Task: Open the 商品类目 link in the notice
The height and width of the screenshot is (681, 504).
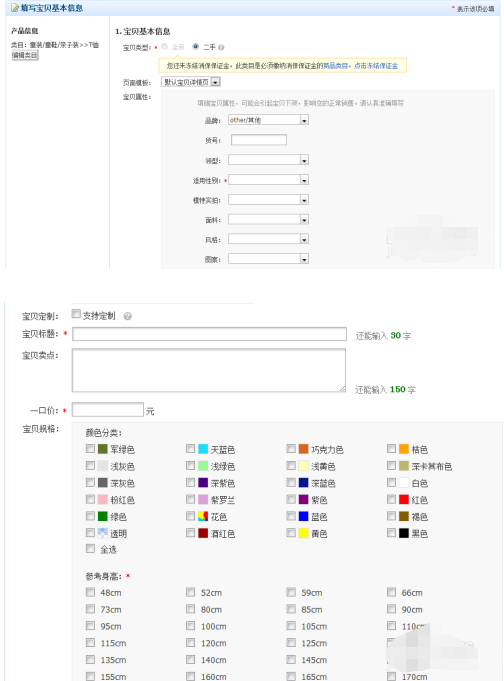Action: click(335, 66)
